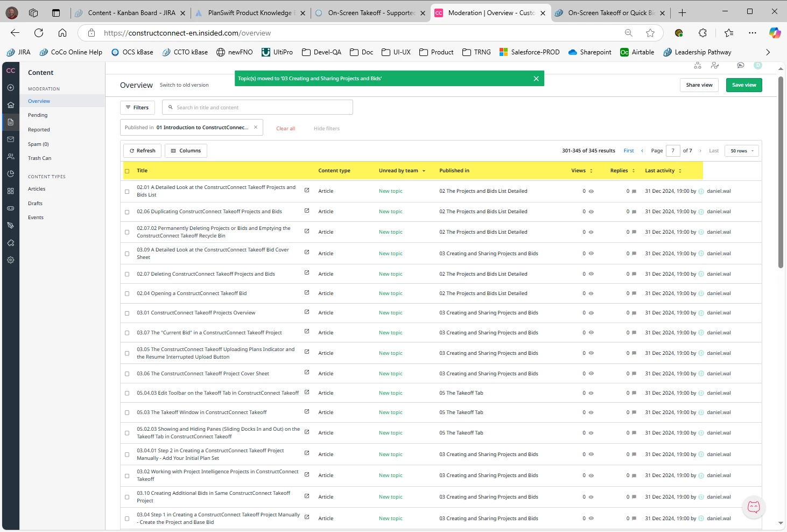Click 'Switch to old version' link
This screenshot has width=787, height=532.
pyautogui.click(x=184, y=85)
